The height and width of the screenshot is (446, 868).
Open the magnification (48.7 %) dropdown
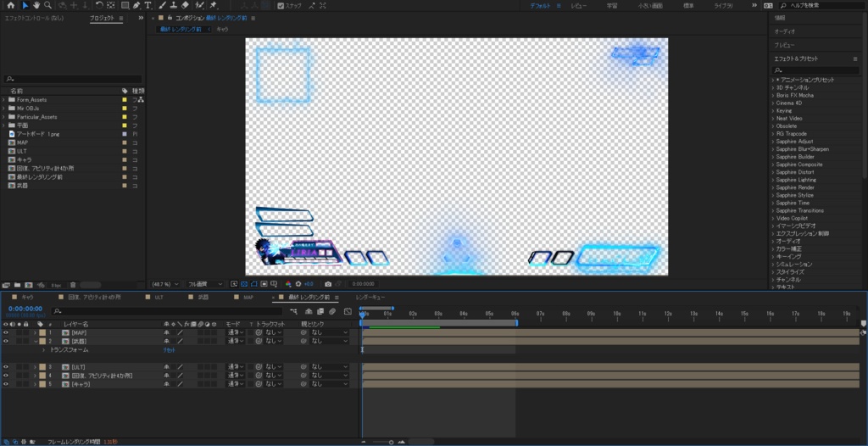click(165, 284)
